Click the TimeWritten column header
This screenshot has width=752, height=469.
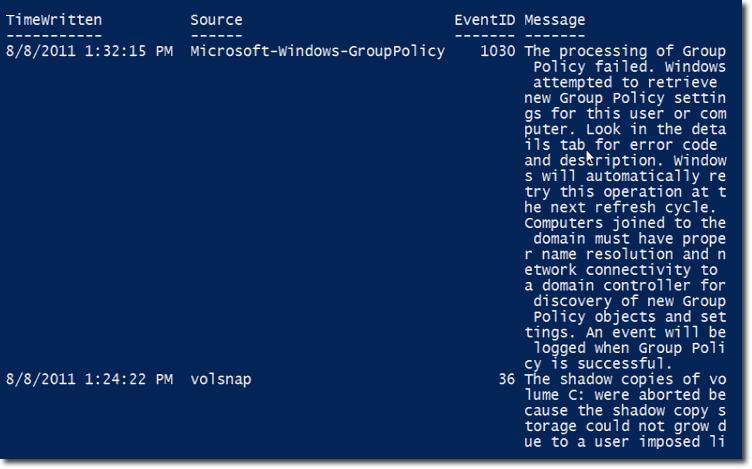coord(54,20)
